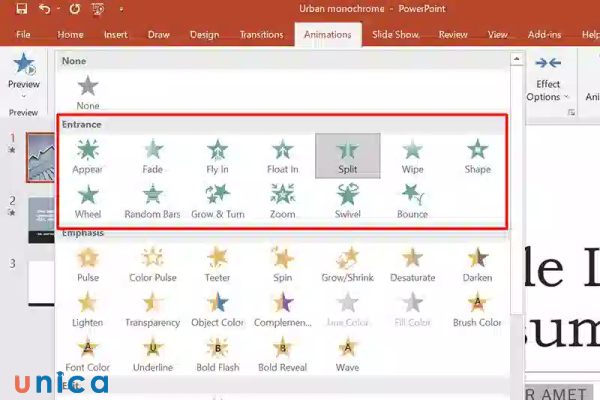Click the Save icon in title bar

(20, 9)
